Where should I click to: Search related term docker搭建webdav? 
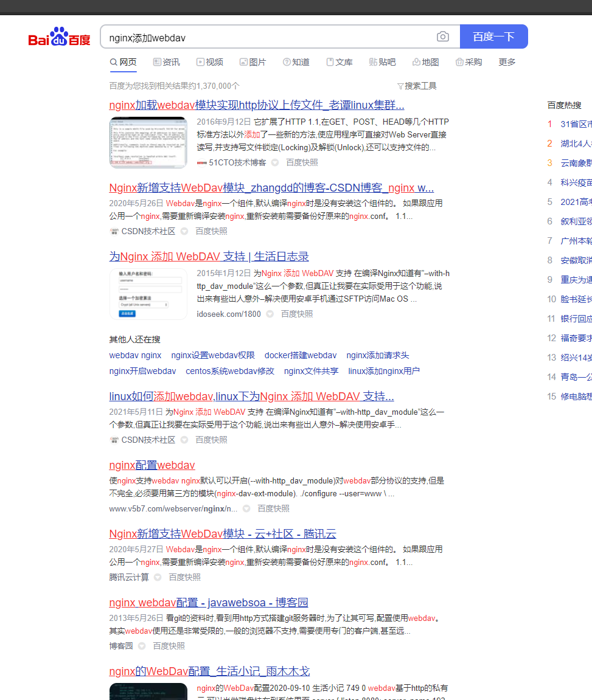click(x=301, y=355)
